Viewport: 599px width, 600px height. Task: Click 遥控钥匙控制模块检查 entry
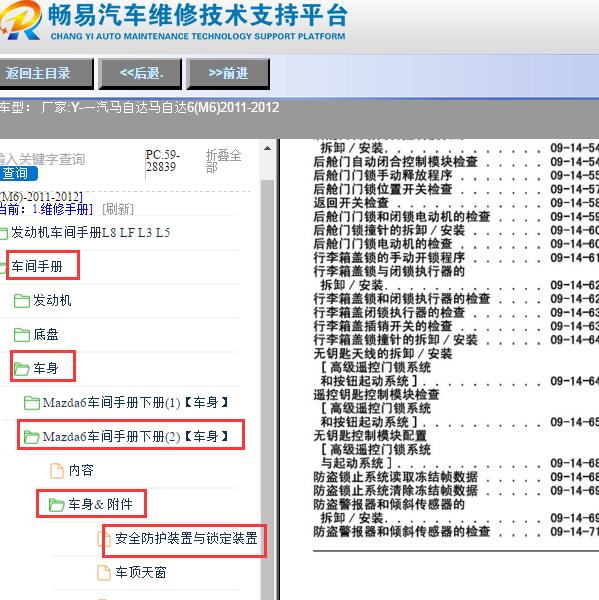(x=376, y=395)
